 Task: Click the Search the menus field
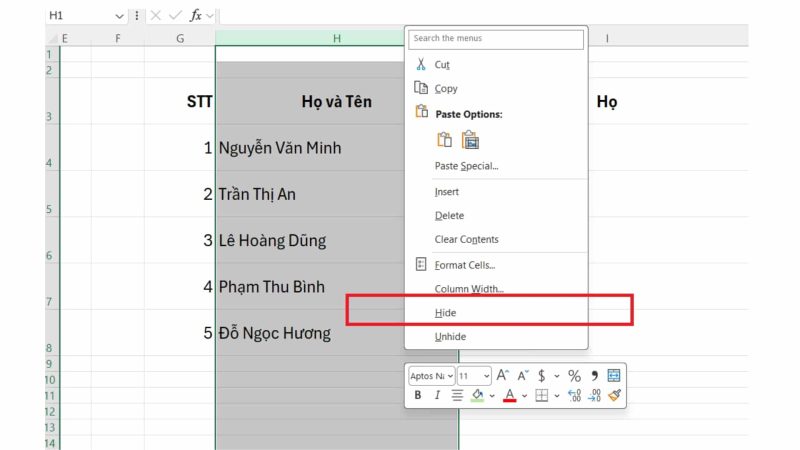pos(496,39)
